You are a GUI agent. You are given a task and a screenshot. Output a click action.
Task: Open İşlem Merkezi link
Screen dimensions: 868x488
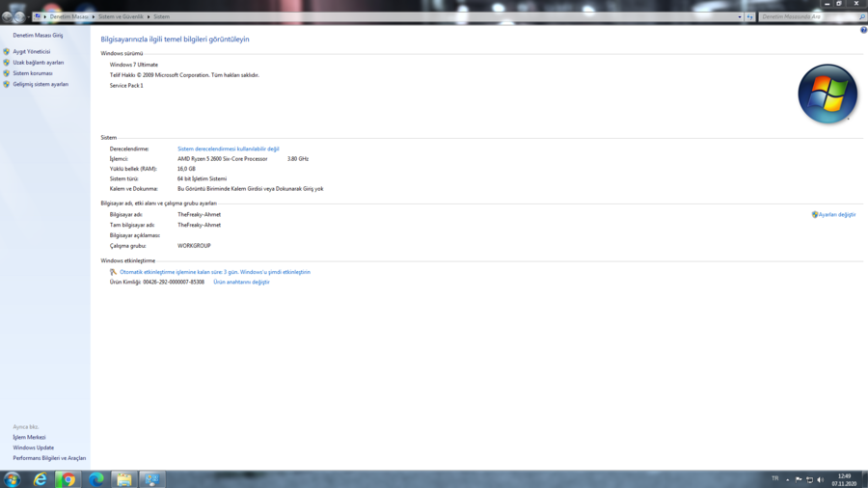tap(29, 437)
